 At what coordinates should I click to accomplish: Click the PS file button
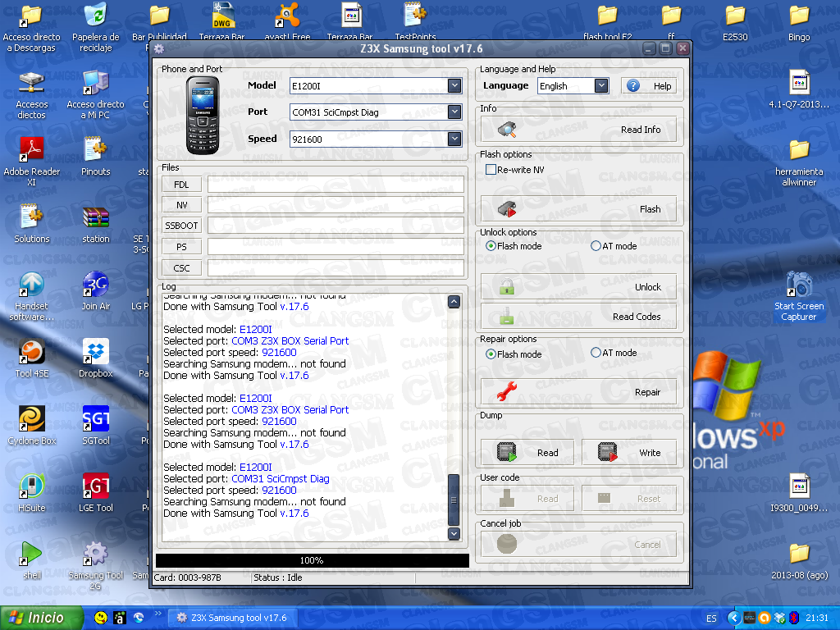181,247
